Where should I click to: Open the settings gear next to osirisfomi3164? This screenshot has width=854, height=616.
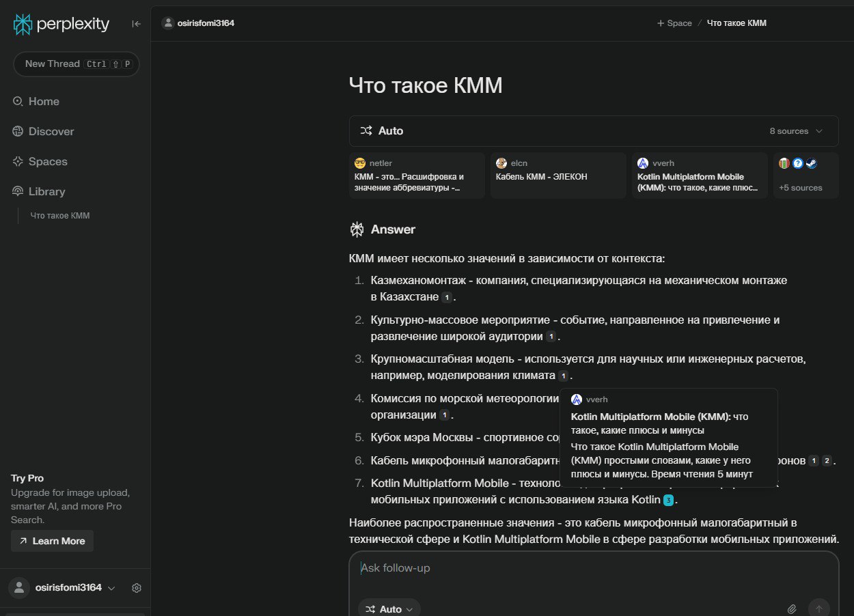click(137, 588)
